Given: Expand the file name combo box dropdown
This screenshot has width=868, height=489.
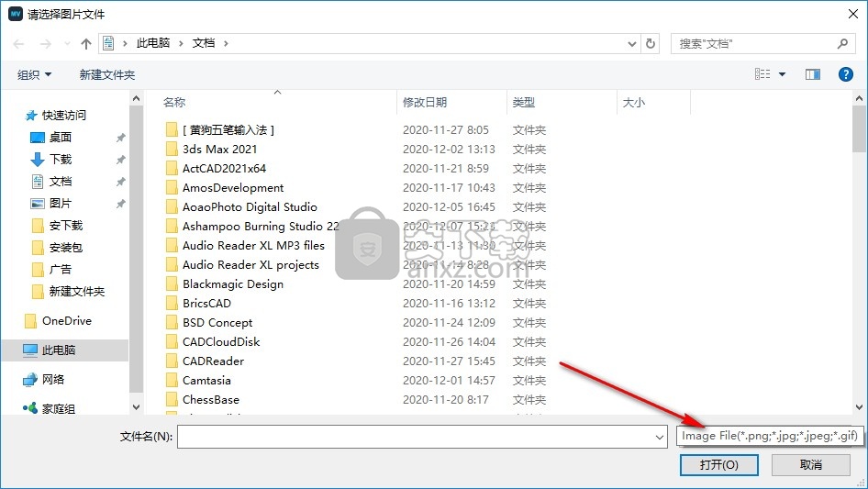Looking at the screenshot, I should click(660, 437).
